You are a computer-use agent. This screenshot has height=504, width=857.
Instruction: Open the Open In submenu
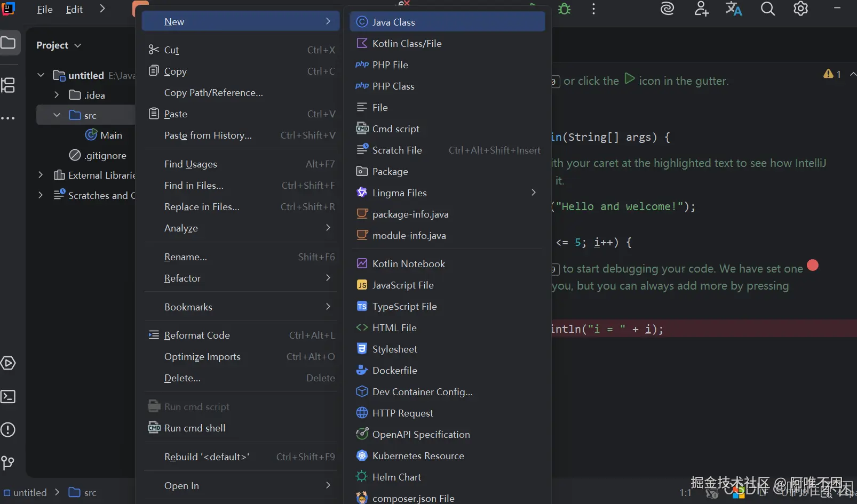(241, 486)
